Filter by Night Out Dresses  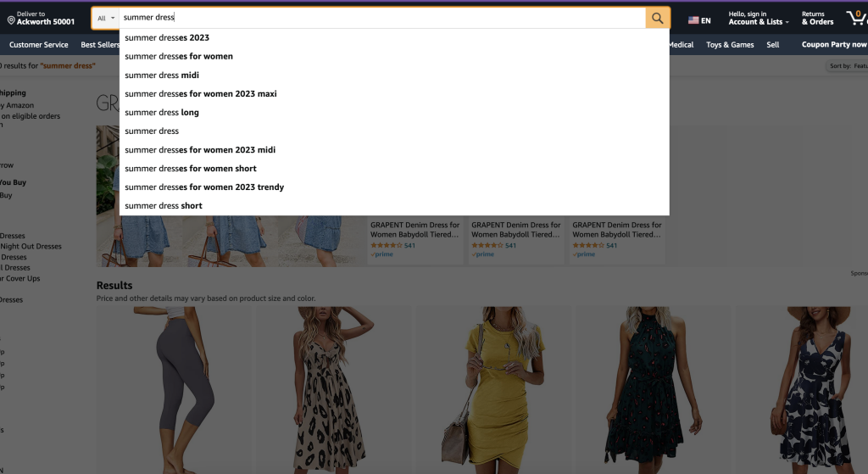31,247
